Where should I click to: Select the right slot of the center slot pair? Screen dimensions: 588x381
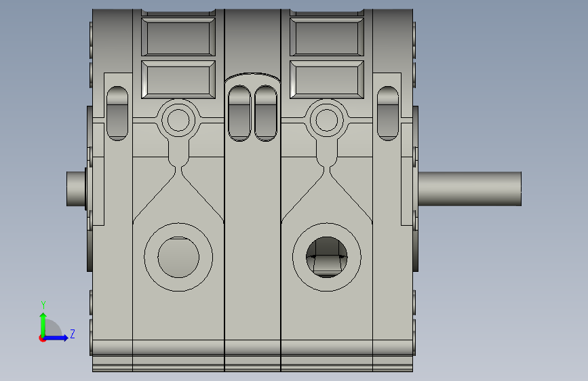pyautogui.click(x=265, y=113)
